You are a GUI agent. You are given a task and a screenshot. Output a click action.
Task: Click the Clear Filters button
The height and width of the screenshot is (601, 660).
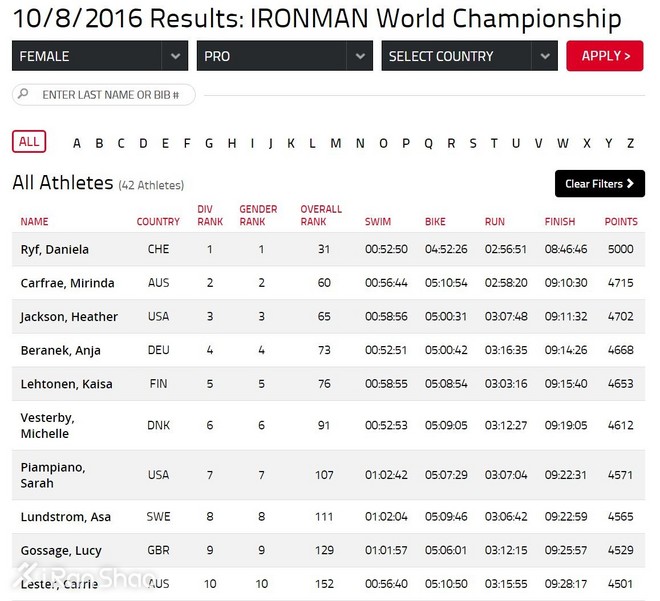599,184
